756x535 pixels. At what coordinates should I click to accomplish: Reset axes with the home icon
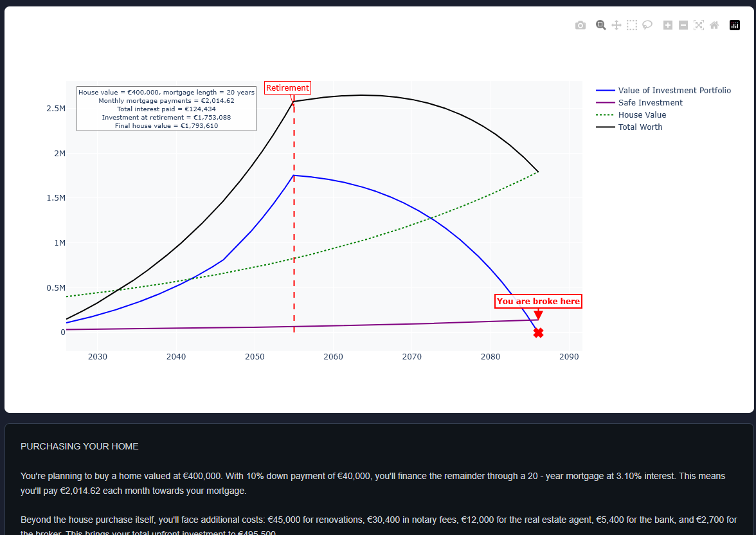[x=714, y=24]
